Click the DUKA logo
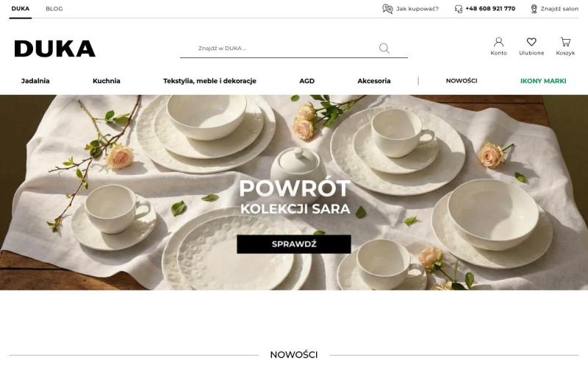 [54, 49]
